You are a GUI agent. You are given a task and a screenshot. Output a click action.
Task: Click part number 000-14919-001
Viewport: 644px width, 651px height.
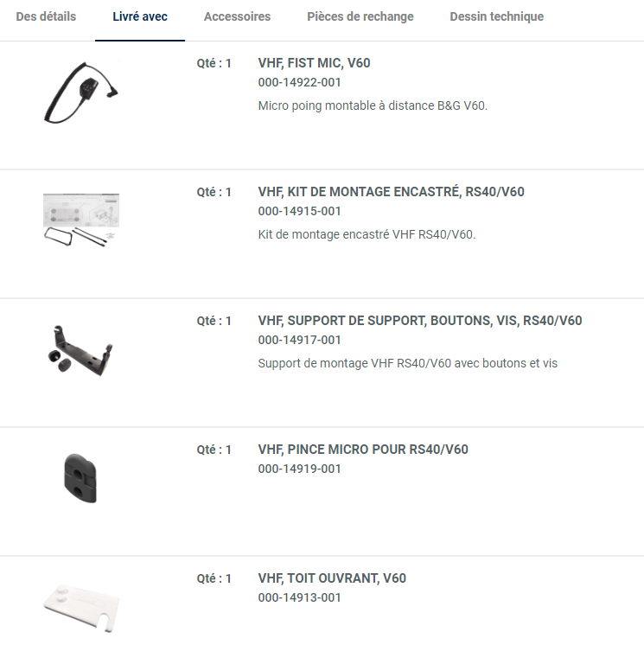tap(299, 469)
